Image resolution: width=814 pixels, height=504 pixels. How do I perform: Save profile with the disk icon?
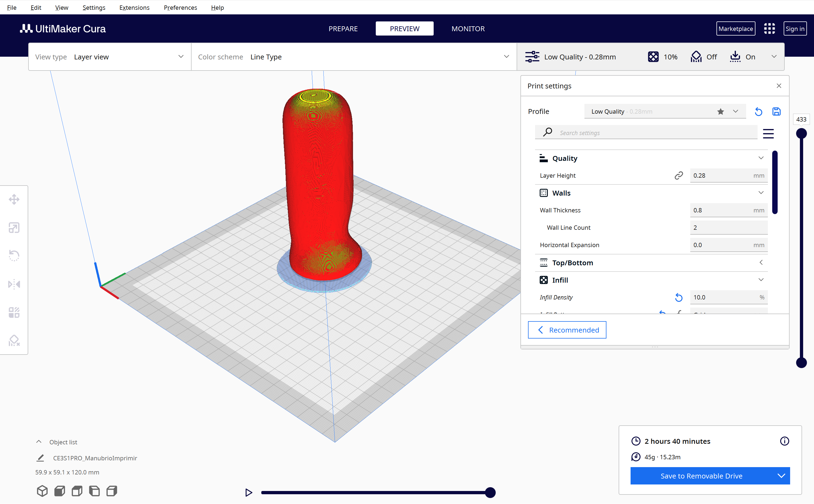pos(776,112)
